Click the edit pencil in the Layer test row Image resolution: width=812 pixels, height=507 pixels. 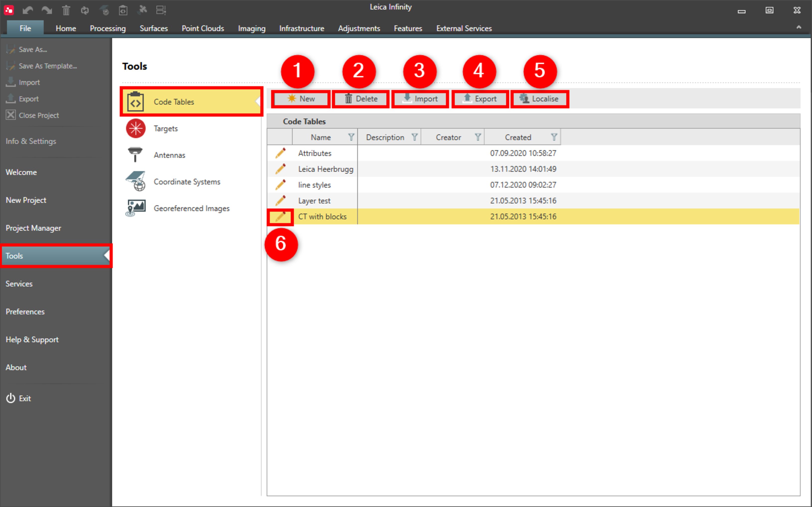pyautogui.click(x=280, y=201)
